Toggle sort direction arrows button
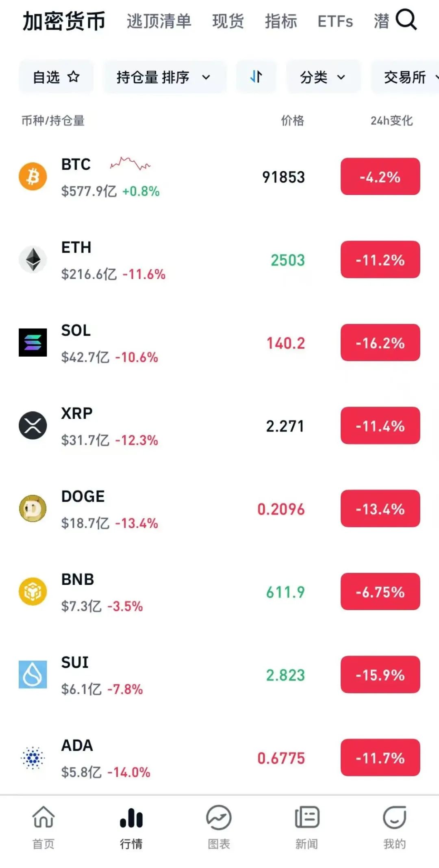Image resolution: width=439 pixels, height=868 pixels. [x=256, y=76]
